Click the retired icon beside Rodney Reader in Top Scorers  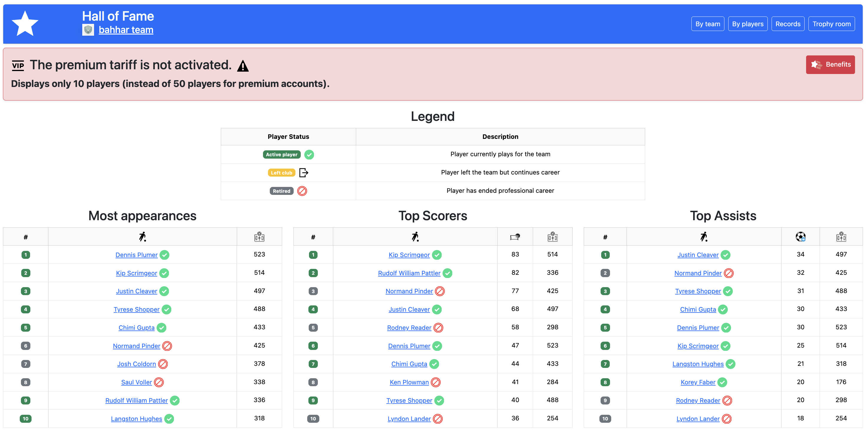pos(438,328)
